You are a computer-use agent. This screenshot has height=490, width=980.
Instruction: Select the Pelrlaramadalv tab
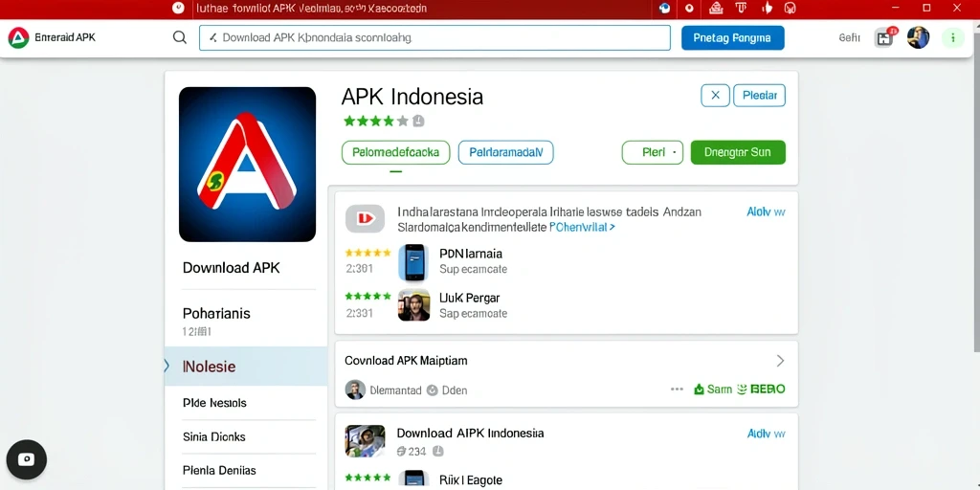coord(505,152)
